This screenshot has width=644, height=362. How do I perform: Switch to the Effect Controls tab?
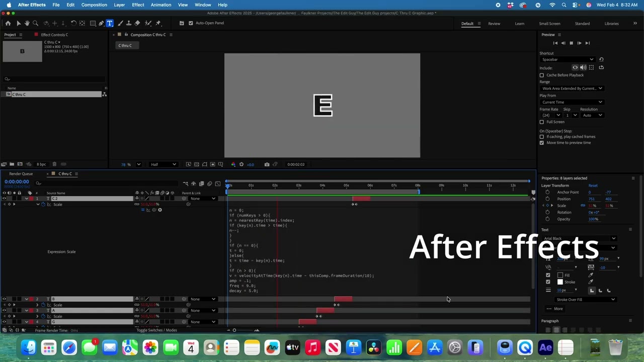(x=54, y=35)
